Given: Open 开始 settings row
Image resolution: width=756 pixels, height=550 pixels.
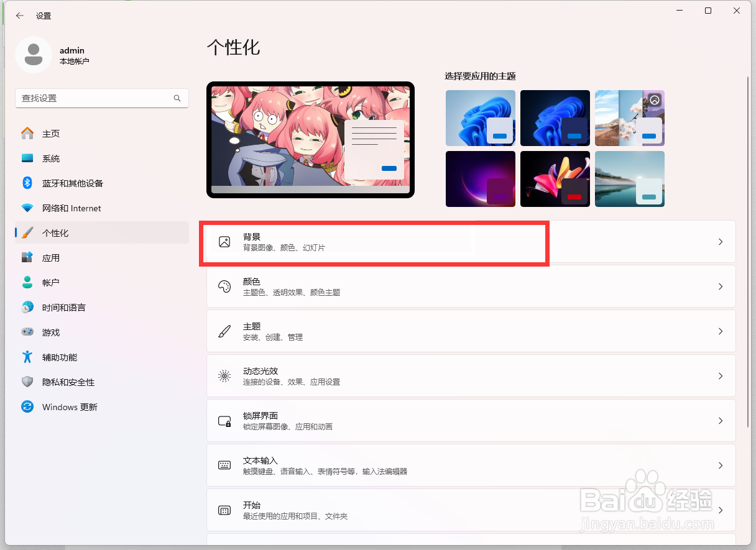Looking at the screenshot, I should pos(471,510).
